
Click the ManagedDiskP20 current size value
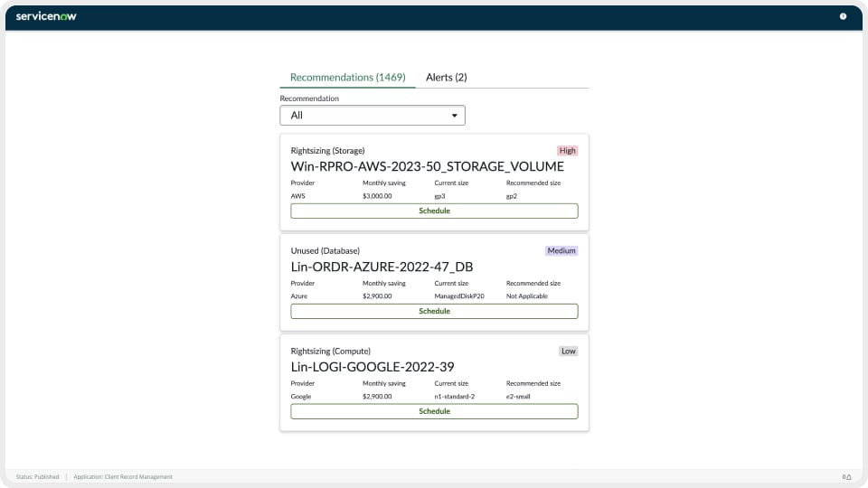[x=459, y=296]
